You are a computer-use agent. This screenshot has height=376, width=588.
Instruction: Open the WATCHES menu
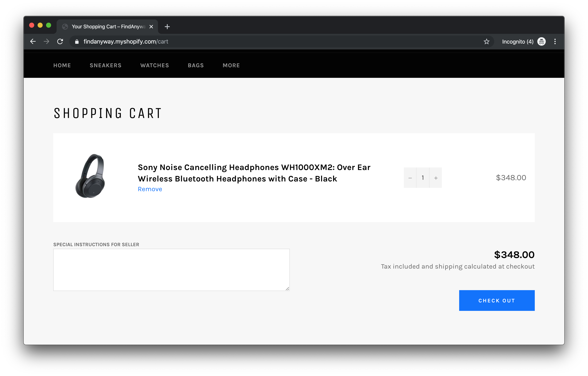[x=155, y=65]
